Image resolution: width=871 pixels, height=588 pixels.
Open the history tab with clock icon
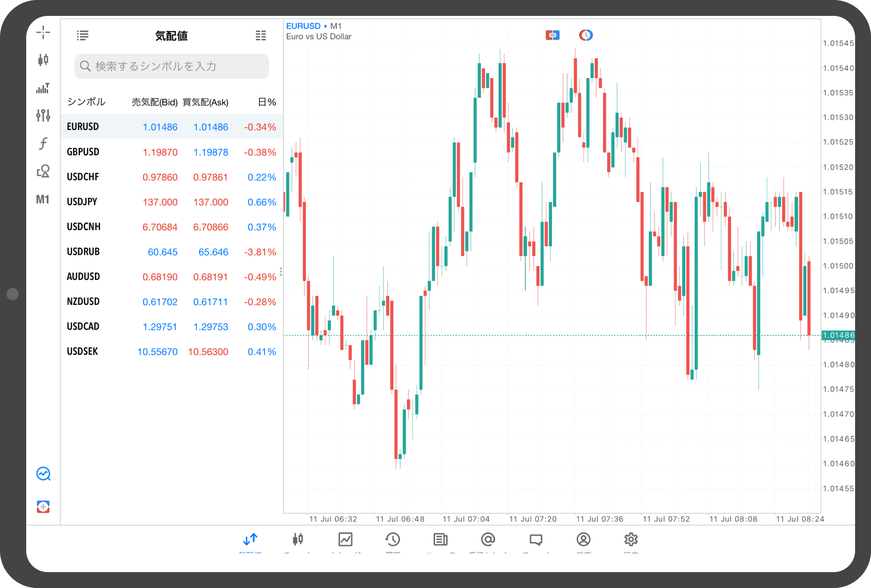[392, 540]
